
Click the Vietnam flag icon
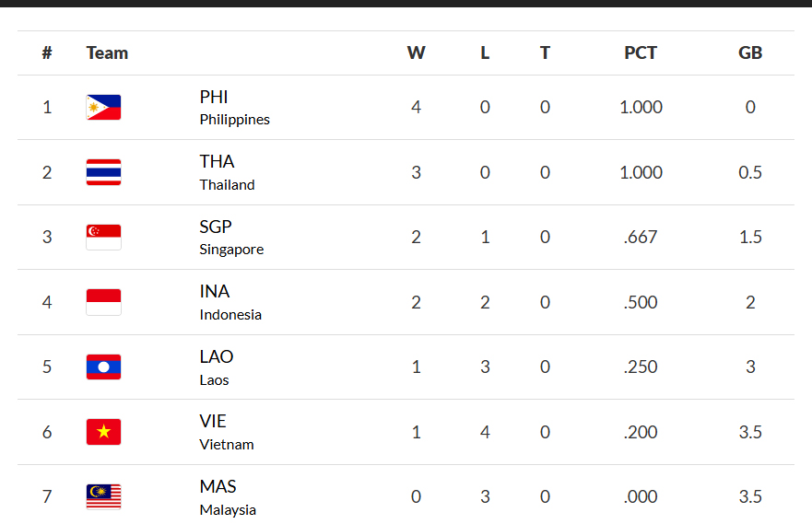click(x=103, y=432)
